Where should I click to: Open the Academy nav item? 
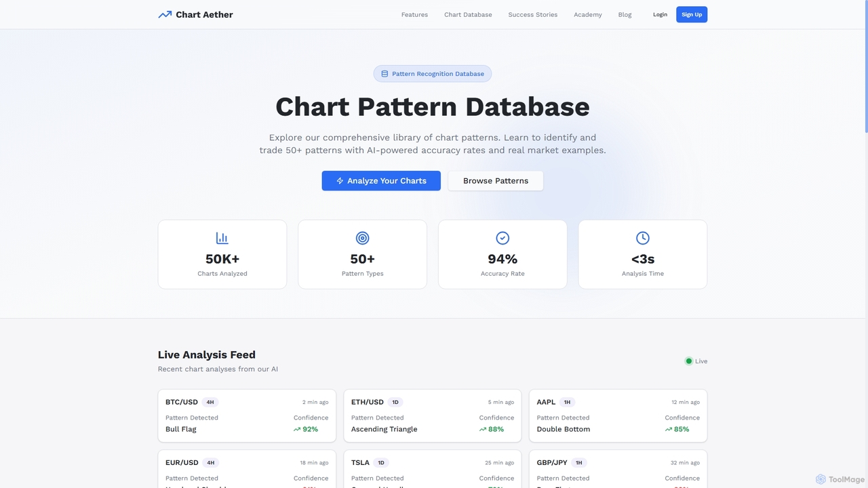(588, 14)
